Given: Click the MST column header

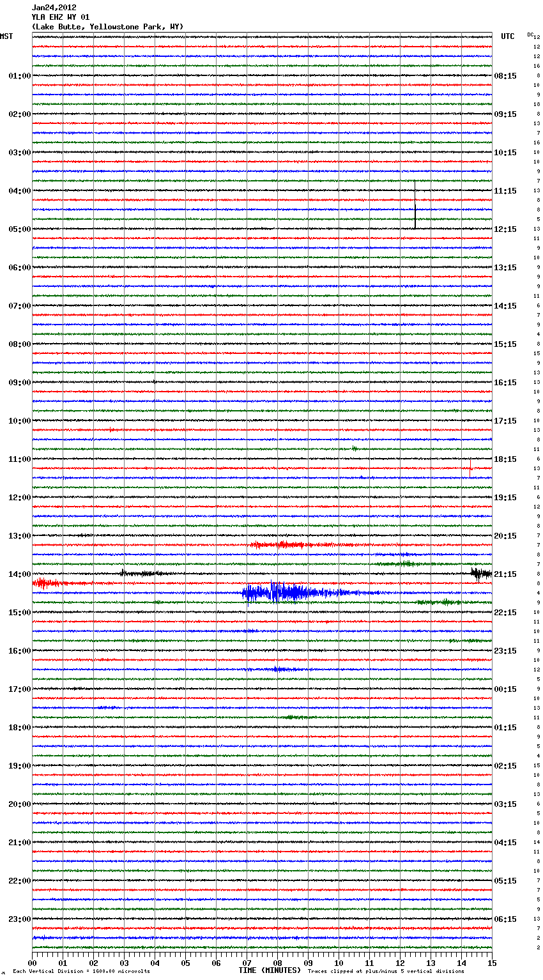Looking at the screenshot, I should 6,36.
